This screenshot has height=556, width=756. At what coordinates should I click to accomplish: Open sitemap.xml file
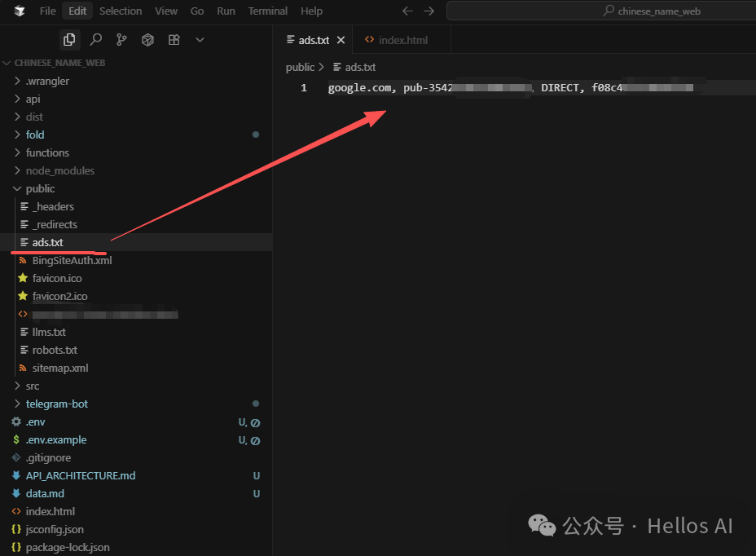coord(59,368)
